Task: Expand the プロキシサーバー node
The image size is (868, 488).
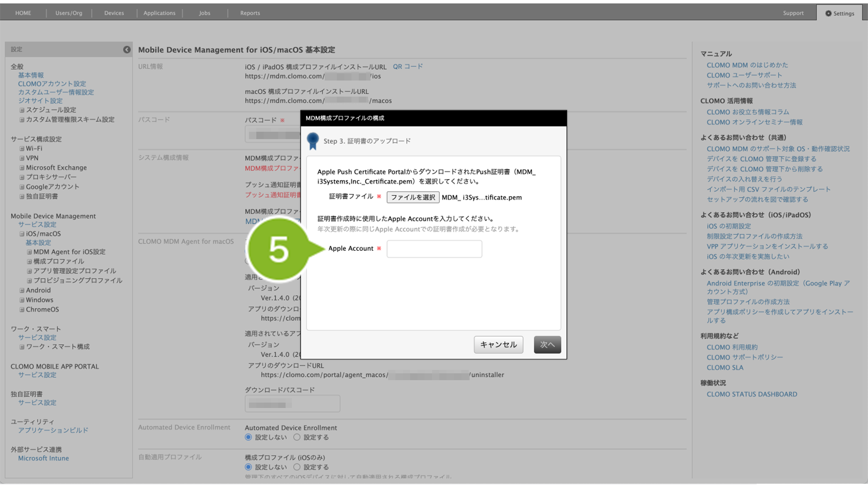Action: pos(21,177)
